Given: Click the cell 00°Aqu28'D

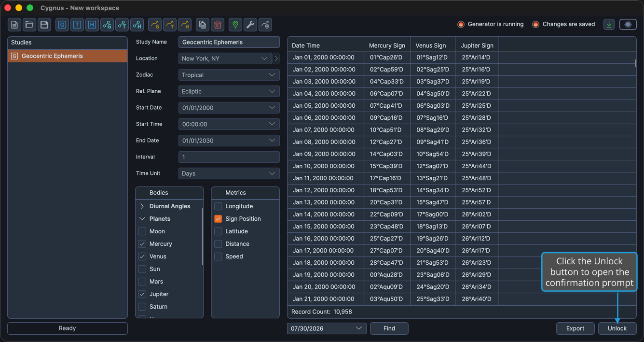Looking at the screenshot, I should coord(387,275).
